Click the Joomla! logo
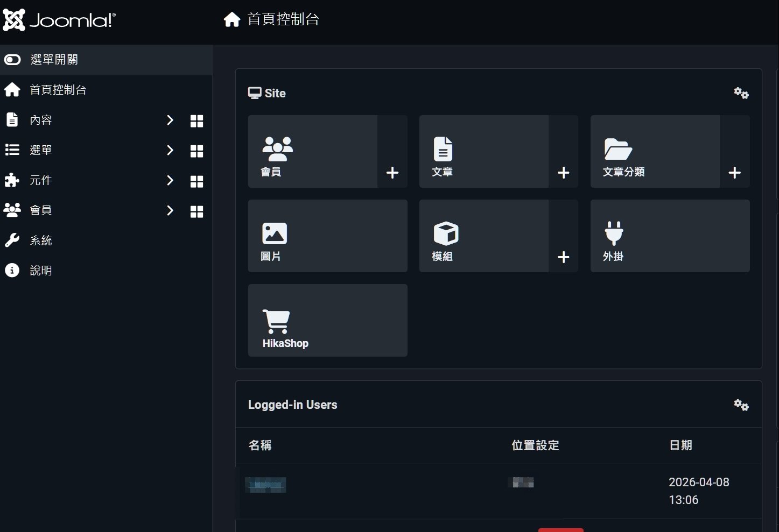Viewport: 779px width, 532px height. 59,20
